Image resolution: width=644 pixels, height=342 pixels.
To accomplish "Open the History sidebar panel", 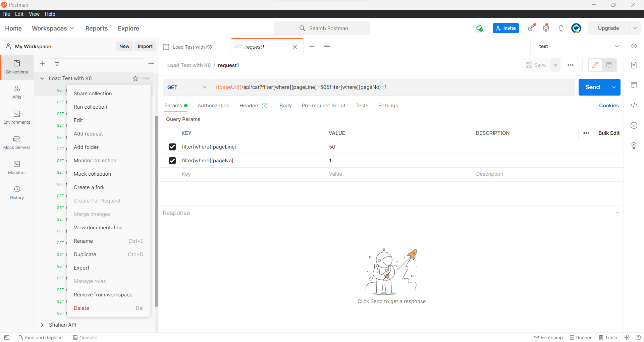I will (x=17, y=193).
